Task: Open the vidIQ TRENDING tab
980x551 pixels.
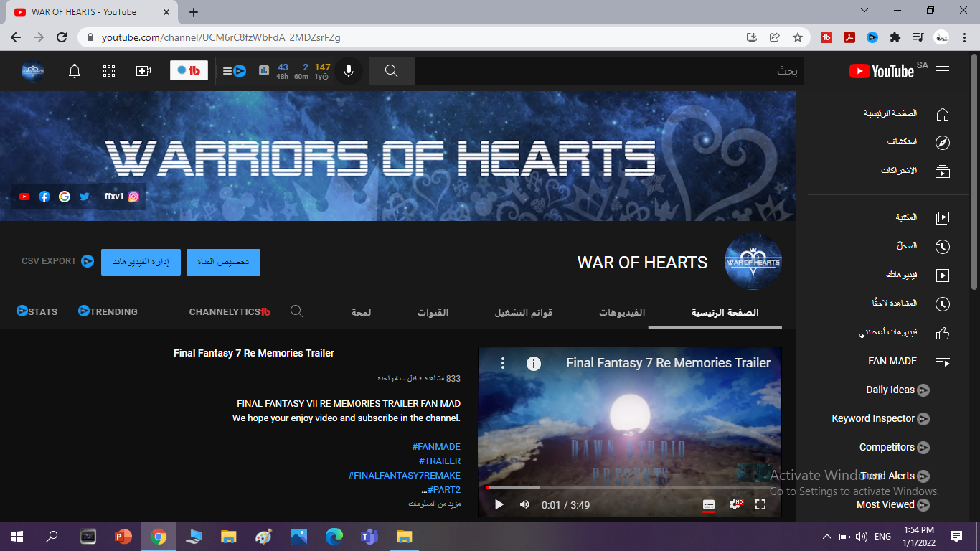Action: click(x=108, y=311)
